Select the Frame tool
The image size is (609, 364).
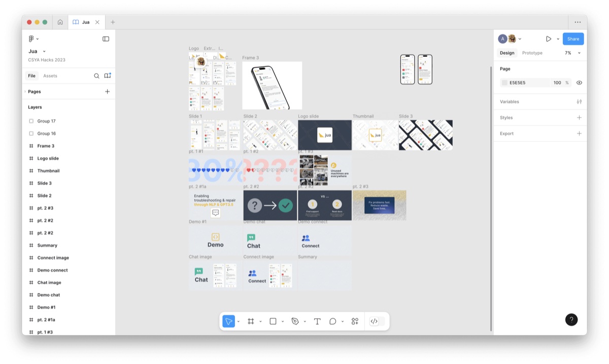point(251,321)
